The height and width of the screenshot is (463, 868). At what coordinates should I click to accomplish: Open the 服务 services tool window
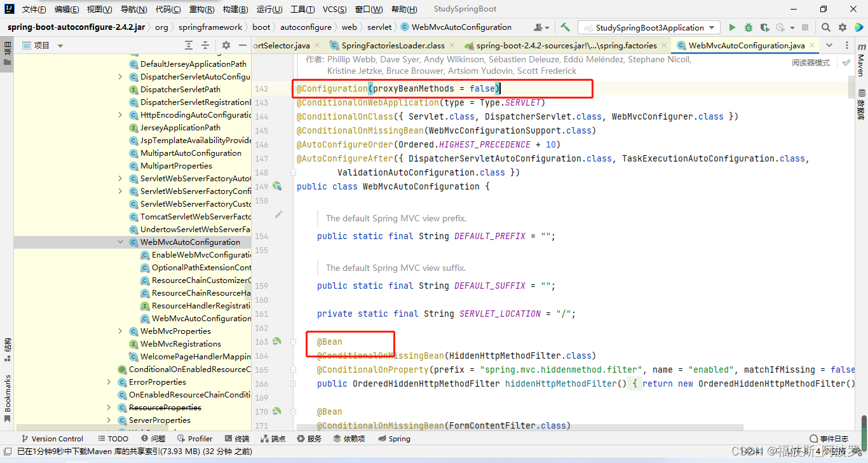309,438
